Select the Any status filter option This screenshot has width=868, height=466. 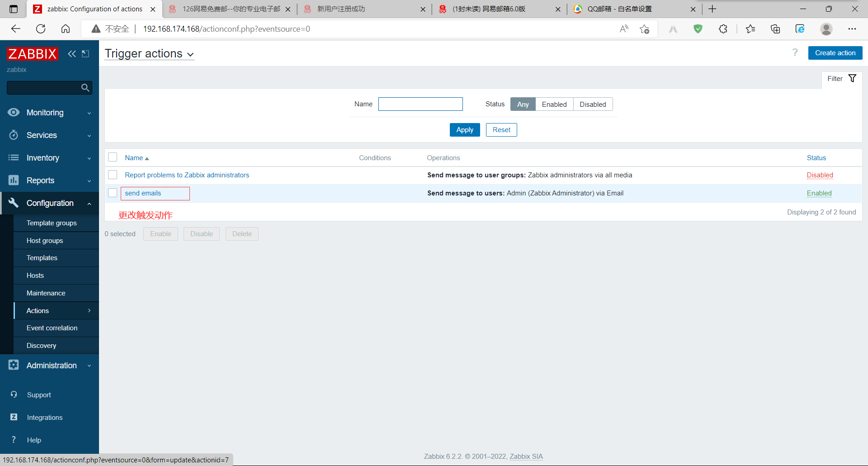pos(523,104)
